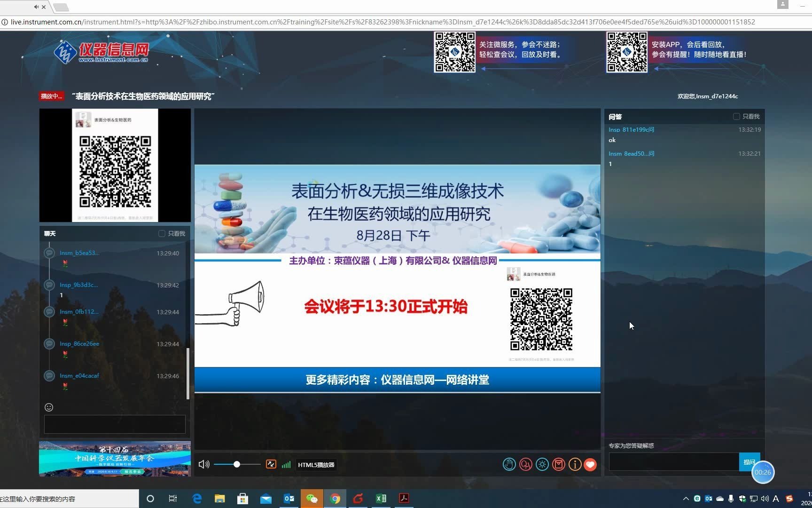
Task: Open WeChat from taskbar
Action: 312,499
